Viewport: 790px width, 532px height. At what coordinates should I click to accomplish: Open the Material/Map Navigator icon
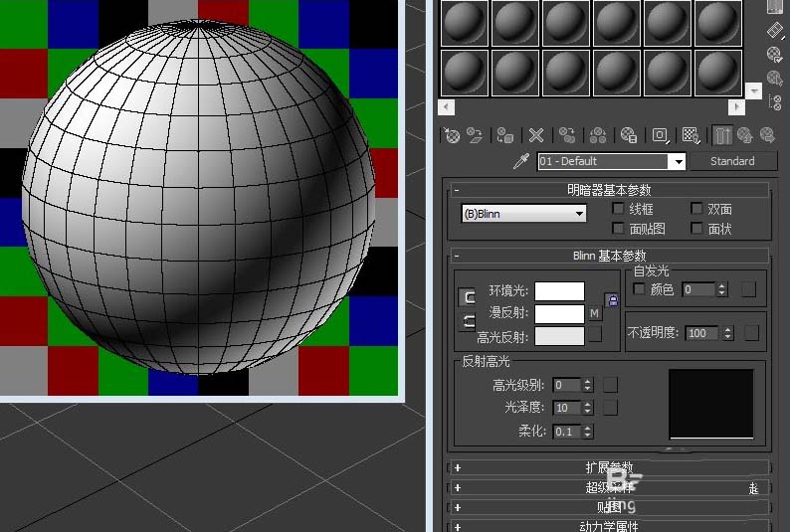[774, 102]
